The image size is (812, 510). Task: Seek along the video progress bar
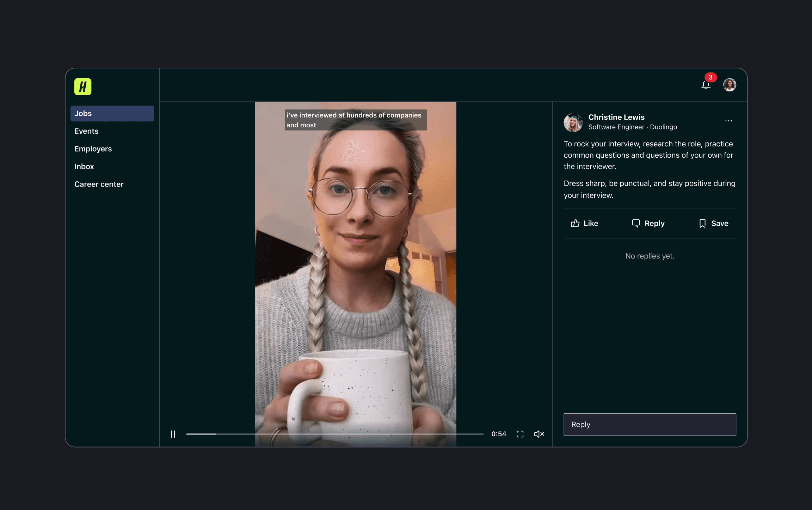pos(334,434)
